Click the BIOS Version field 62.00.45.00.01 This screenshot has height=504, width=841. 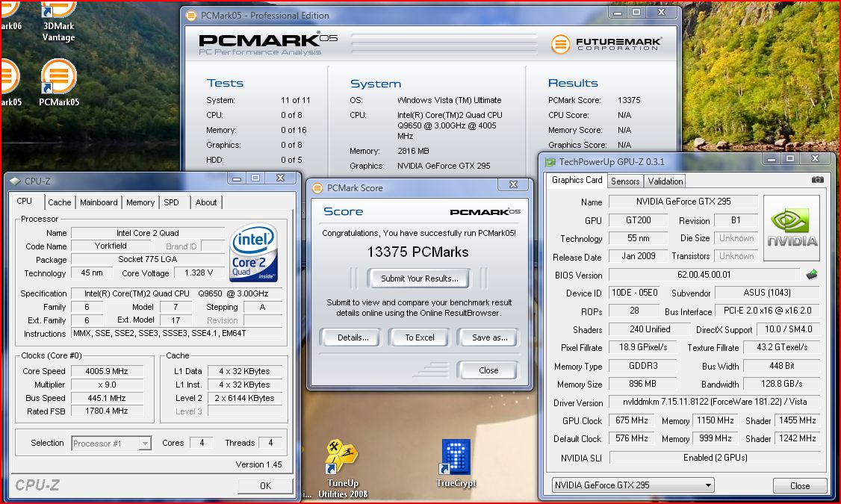(704, 275)
